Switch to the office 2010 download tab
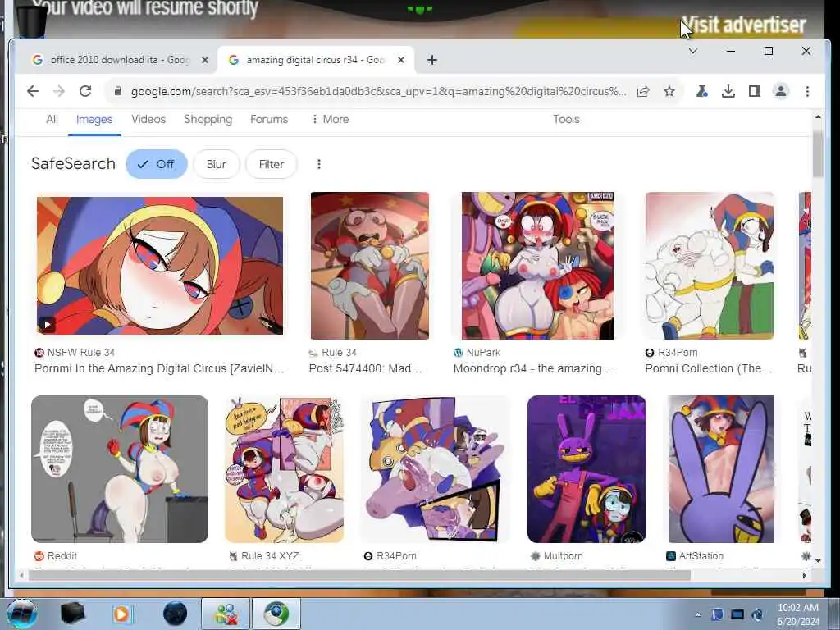 click(120, 60)
